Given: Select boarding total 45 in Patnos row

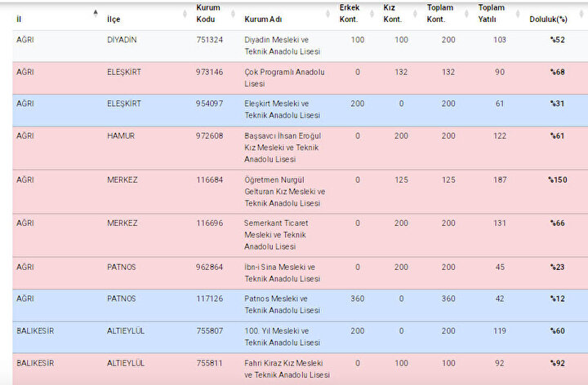Looking at the screenshot, I should 500,267.
